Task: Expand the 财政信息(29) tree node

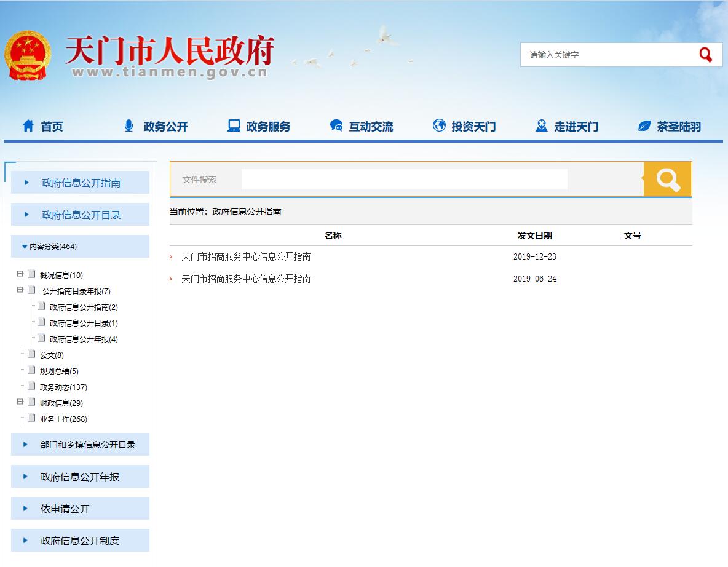Action: [20, 402]
